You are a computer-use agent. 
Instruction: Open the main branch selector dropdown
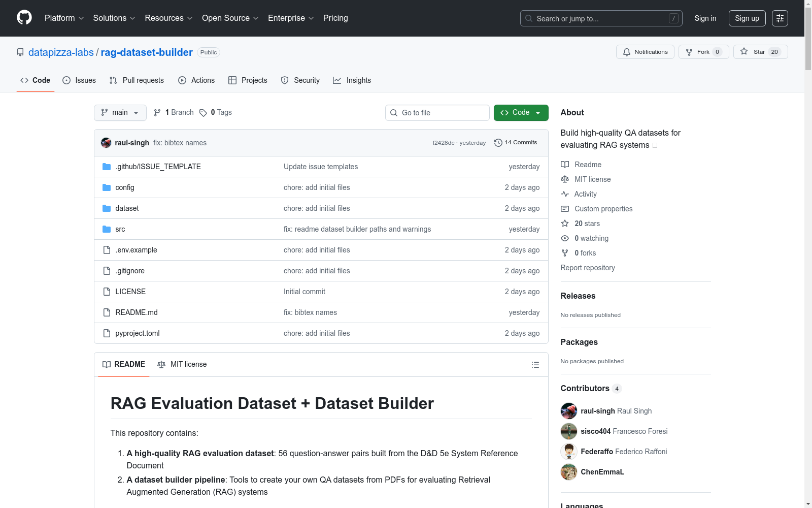click(x=120, y=113)
